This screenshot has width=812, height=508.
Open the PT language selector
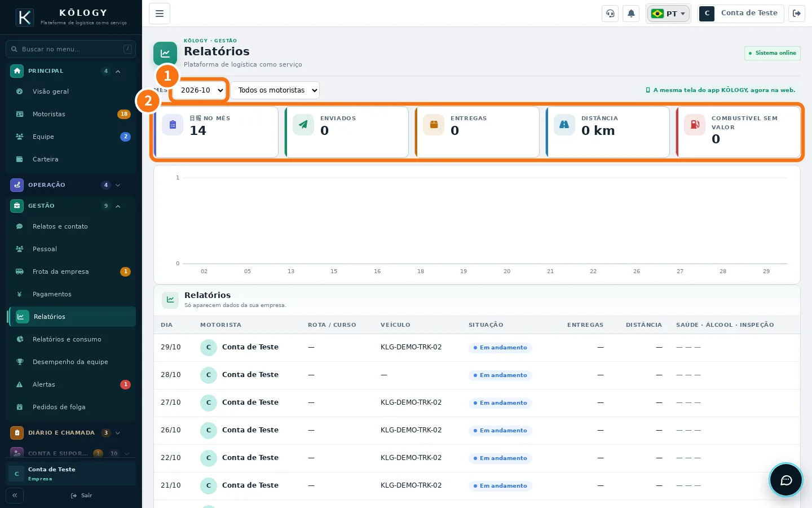pos(668,14)
